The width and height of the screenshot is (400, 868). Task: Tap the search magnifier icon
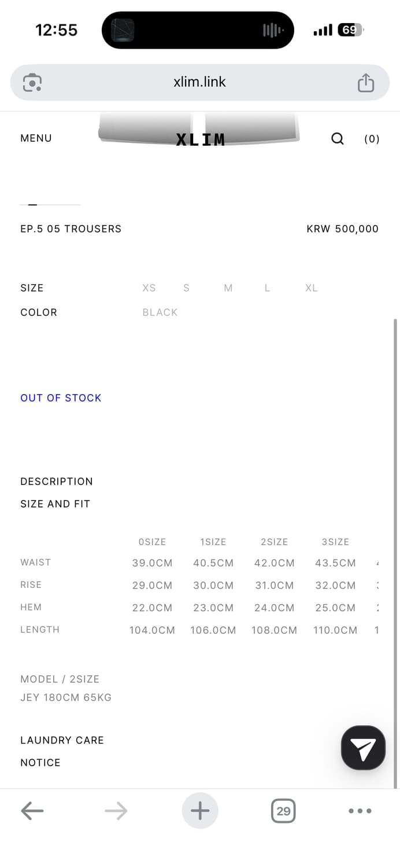338,139
